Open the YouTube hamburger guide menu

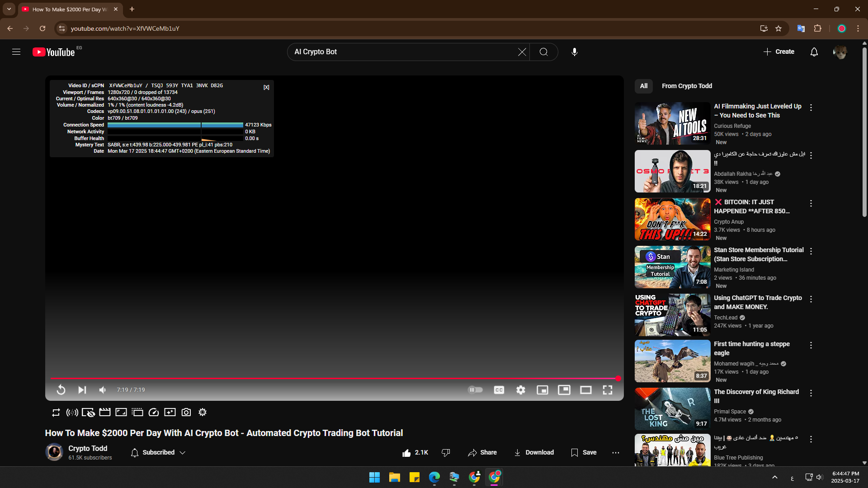[x=16, y=52]
